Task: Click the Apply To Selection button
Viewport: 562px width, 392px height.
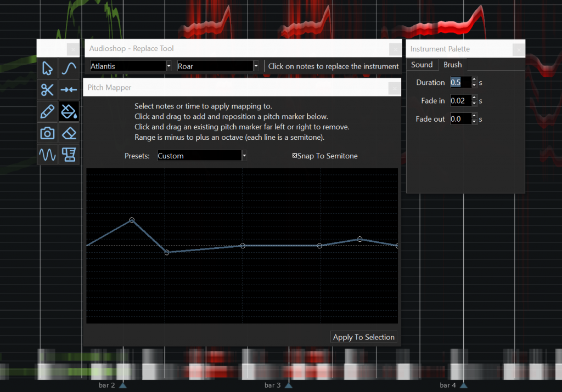Action: pos(363,337)
